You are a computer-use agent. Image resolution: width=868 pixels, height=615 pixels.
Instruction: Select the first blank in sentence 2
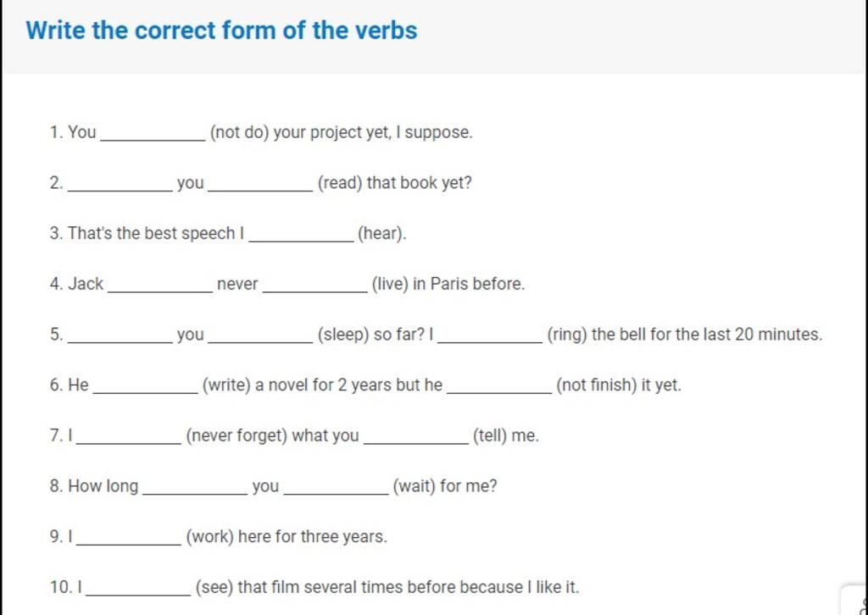pos(120,184)
